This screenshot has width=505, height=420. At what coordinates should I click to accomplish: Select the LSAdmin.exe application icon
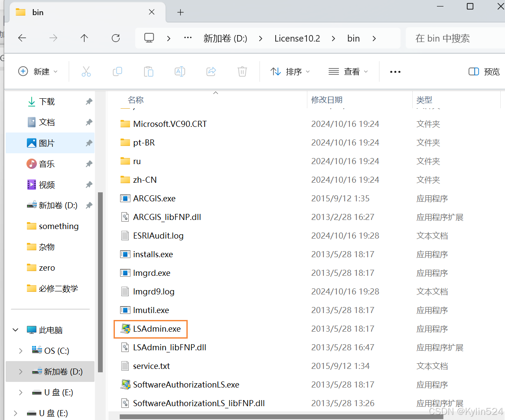tap(125, 329)
